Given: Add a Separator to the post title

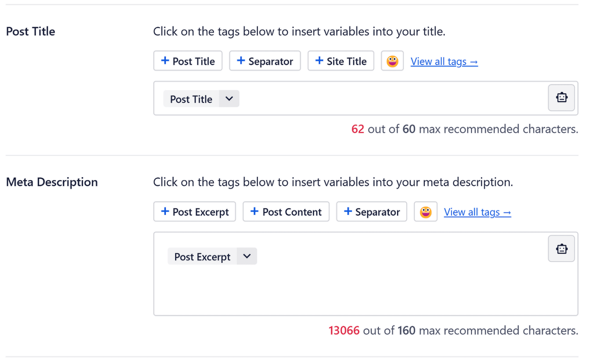Looking at the screenshot, I should (265, 60).
